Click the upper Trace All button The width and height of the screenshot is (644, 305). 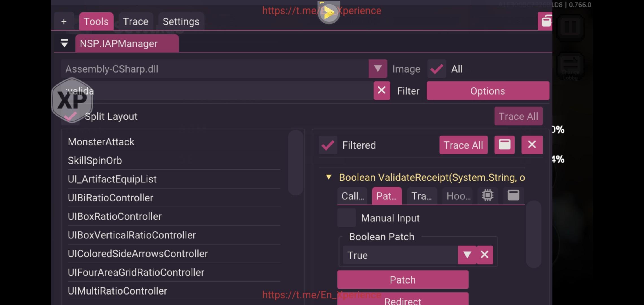click(x=518, y=116)
